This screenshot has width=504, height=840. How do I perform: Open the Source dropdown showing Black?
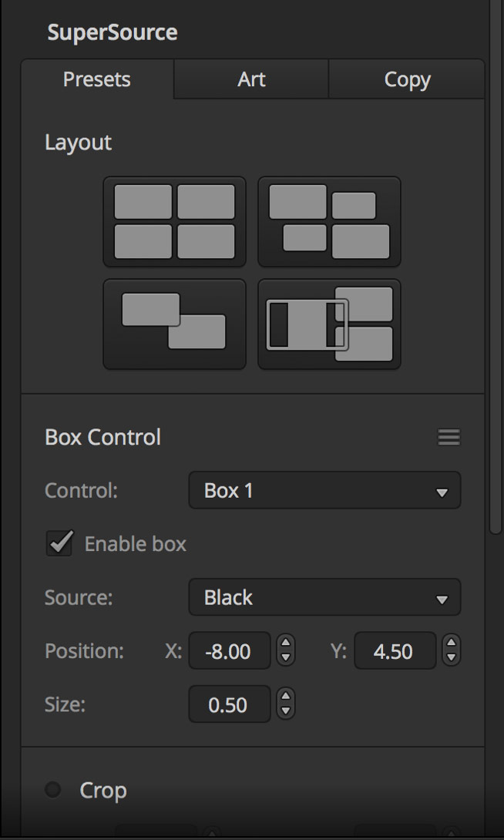coord(324,597)
